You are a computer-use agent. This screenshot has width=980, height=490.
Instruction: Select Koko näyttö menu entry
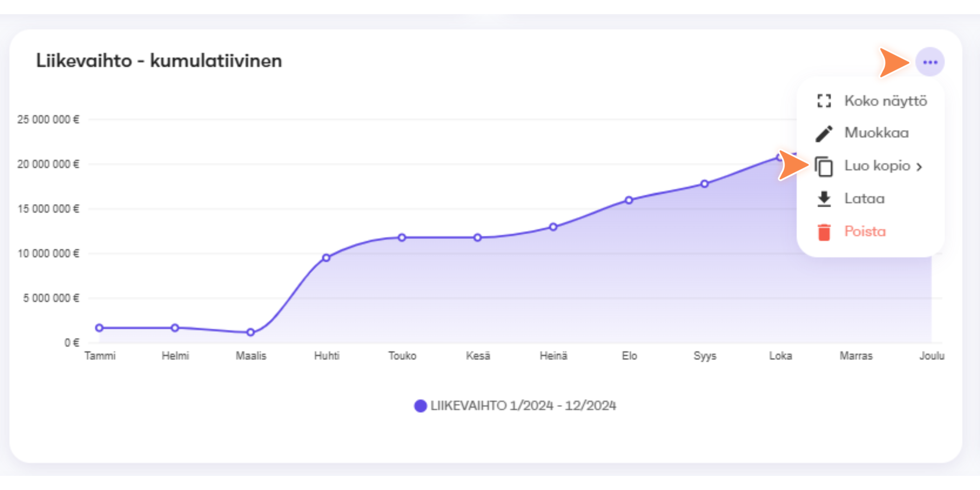click(871, 101)
